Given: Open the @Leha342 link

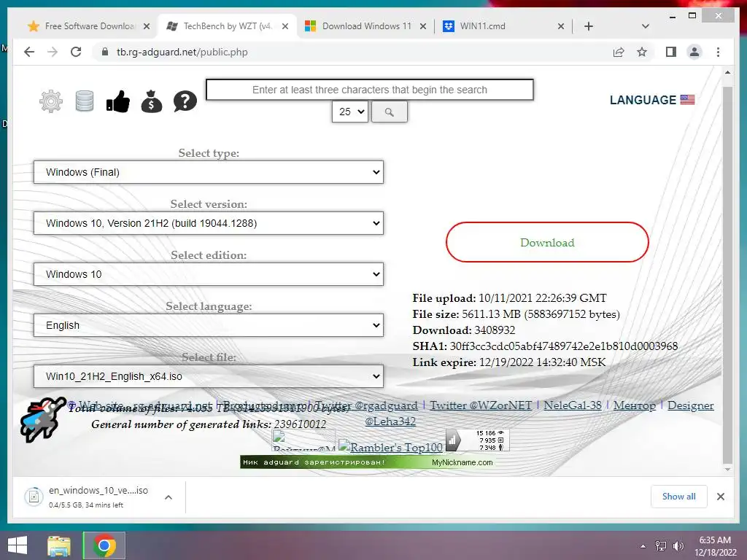Looking at the screenshot, I should 390,421.
